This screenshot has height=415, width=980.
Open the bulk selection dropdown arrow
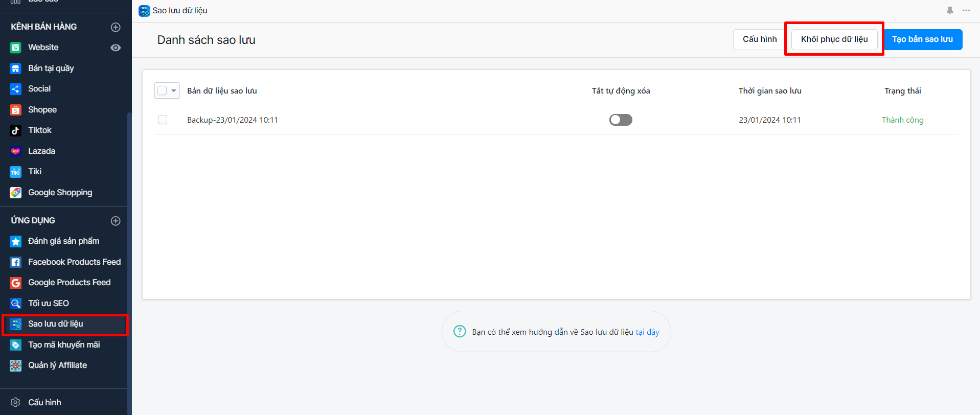click(174, 90)
